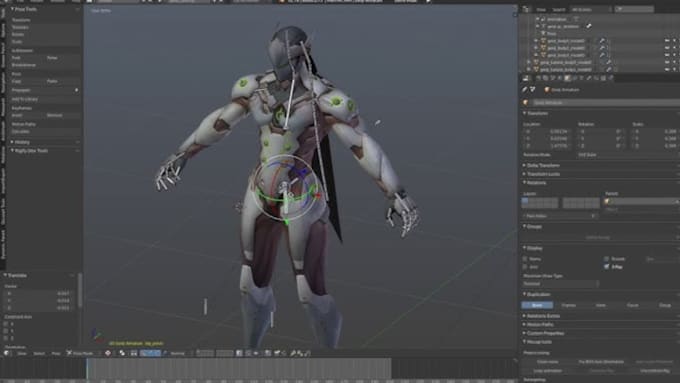
Task: Open the Pose Mode dropdown
Action: point(82,353)
